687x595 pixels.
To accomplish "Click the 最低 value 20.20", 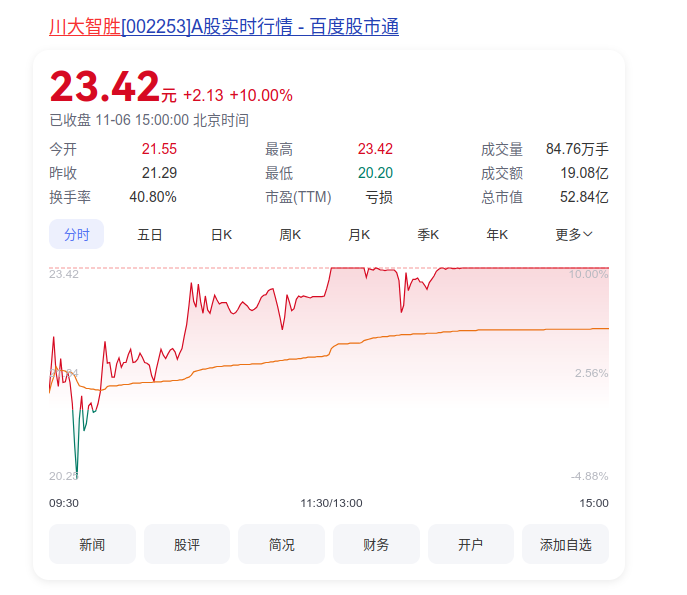I will [375, 173].
